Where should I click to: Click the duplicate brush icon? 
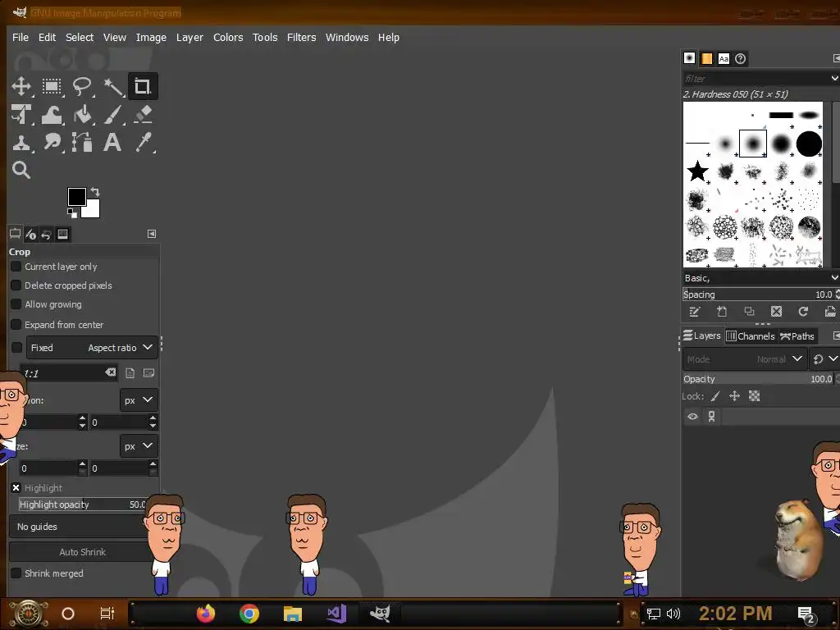(750, 312)
